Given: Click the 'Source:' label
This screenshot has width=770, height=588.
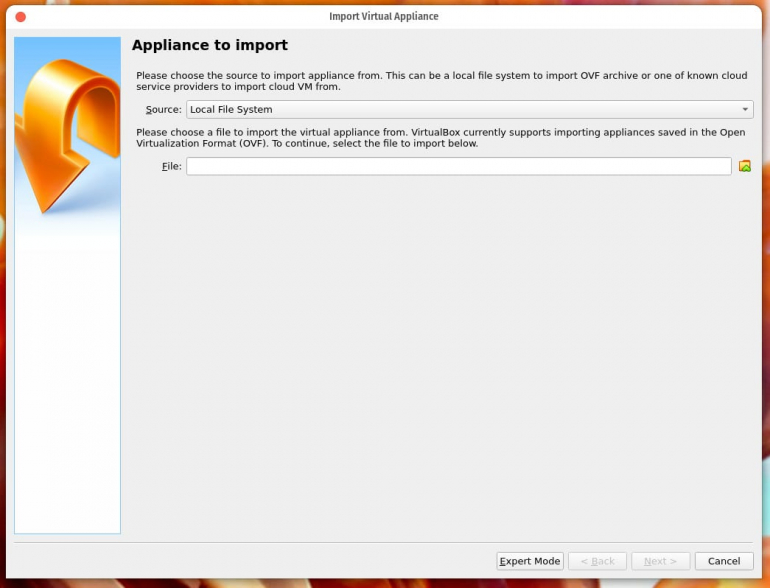Looking at the screenshot, I should pyautogui.click(x=164, y=110).
